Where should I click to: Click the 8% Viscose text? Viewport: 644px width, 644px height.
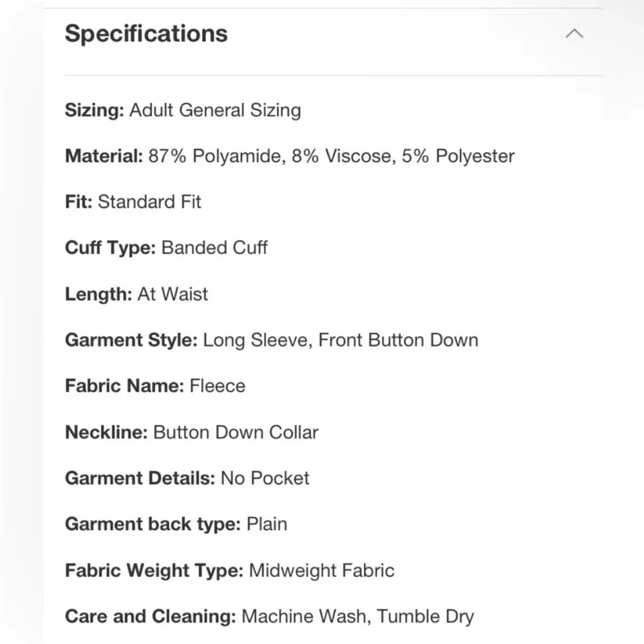tap(343, 156)
